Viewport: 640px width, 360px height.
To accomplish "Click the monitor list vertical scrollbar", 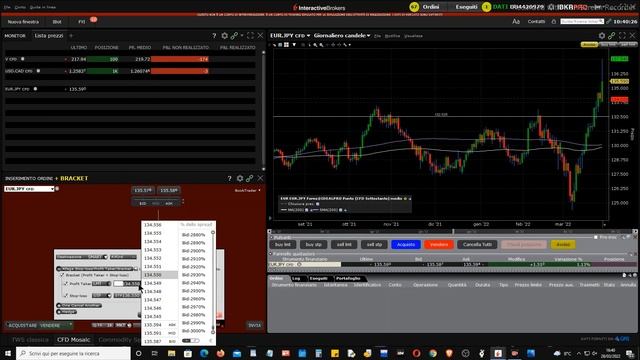I will click(x=263, y=110).
